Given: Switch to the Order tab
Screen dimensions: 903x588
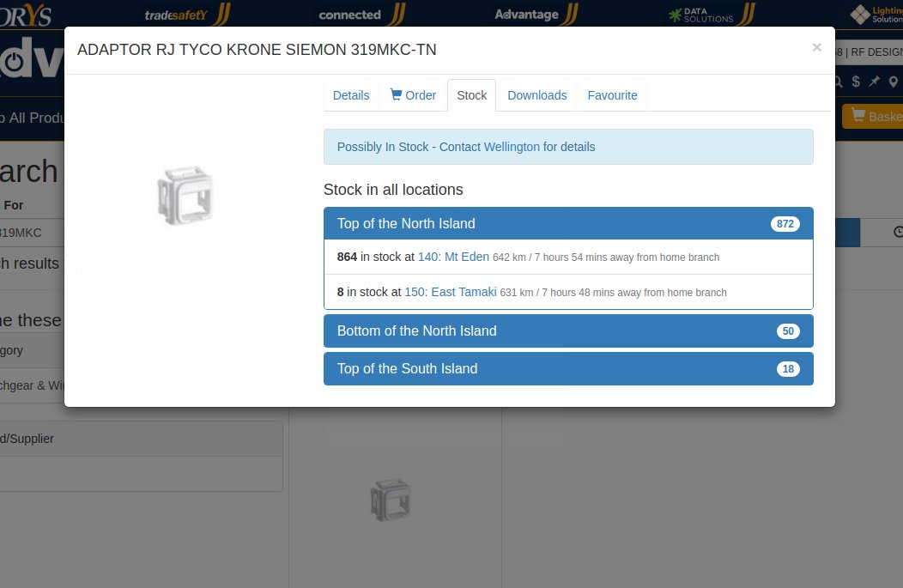Looking at the screenshot, I should click(413, 95).
